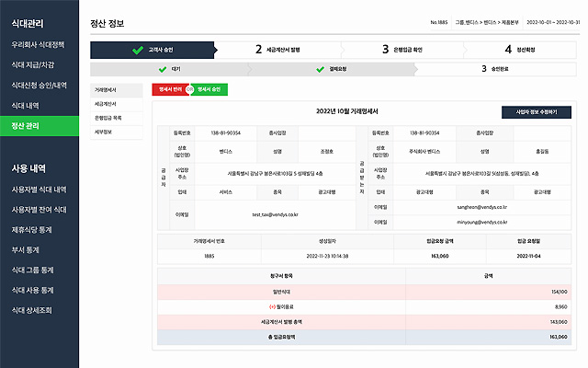
Task: Click the OR circle between the 명세서 buttons
Action: pos(190,90)
